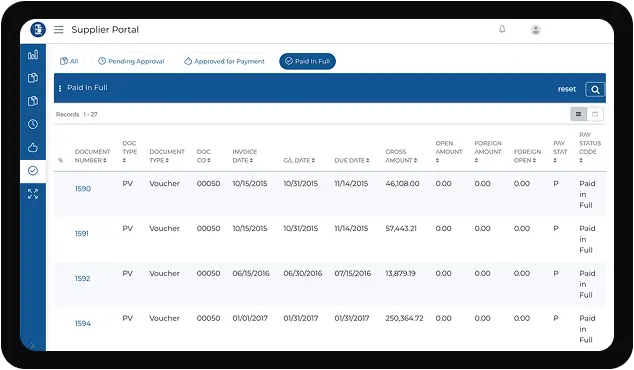Sort by Gross Amount column
Viewport: 634px width, 370px height.
click(401, 156)
